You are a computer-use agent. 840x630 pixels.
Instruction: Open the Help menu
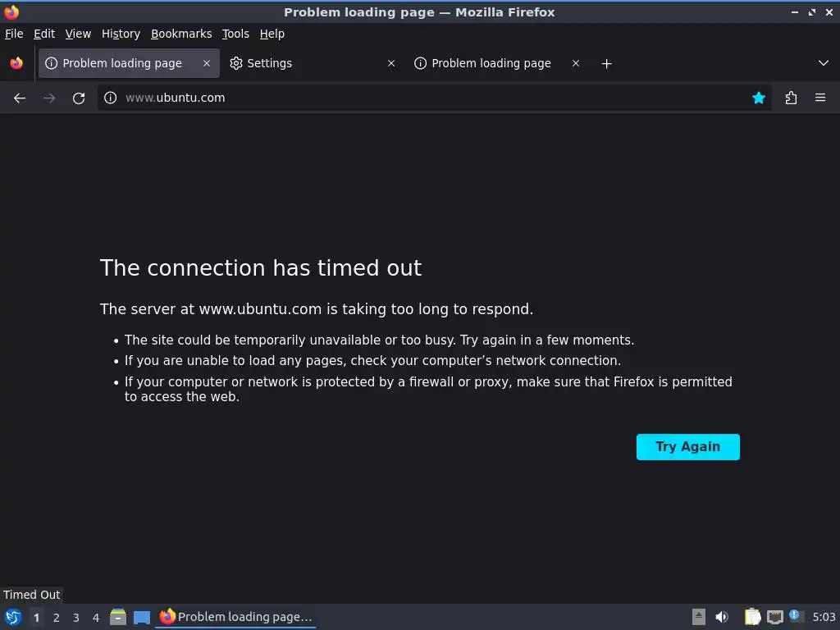pos(272,34)
